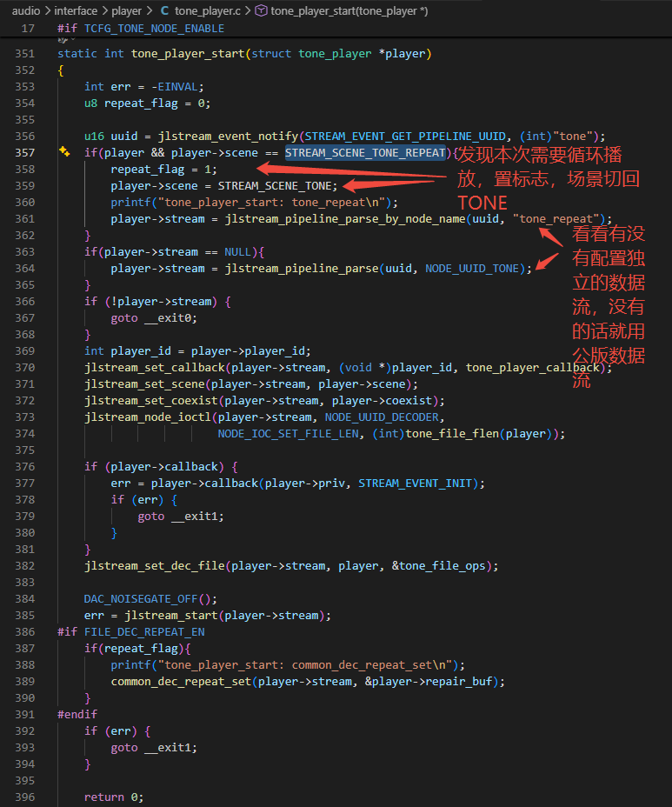Click the C file icon in breadcrumb
The width and height of the screenshot is (672, 807).
pos(164,10)
